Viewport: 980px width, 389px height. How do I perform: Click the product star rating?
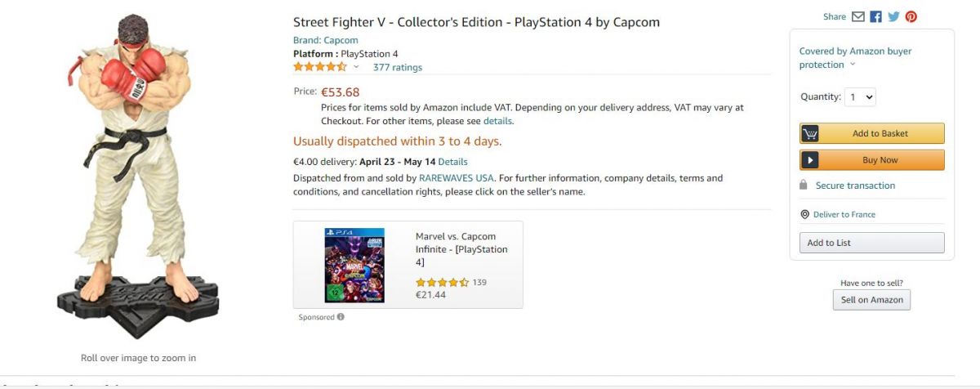coord(320,67)
